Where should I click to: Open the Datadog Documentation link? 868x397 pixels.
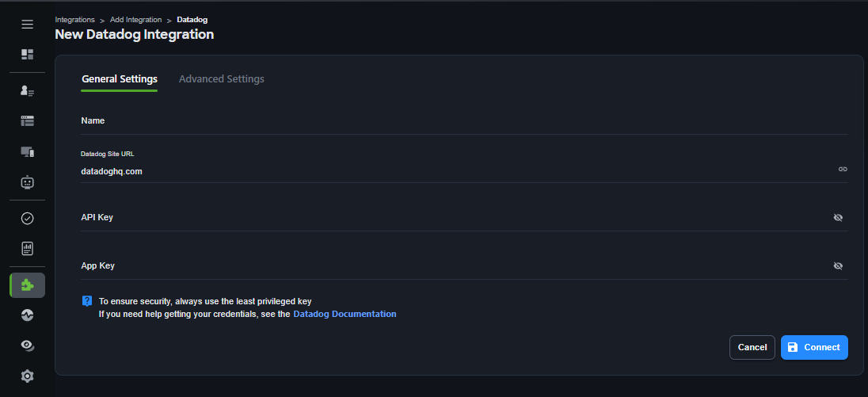345,314
